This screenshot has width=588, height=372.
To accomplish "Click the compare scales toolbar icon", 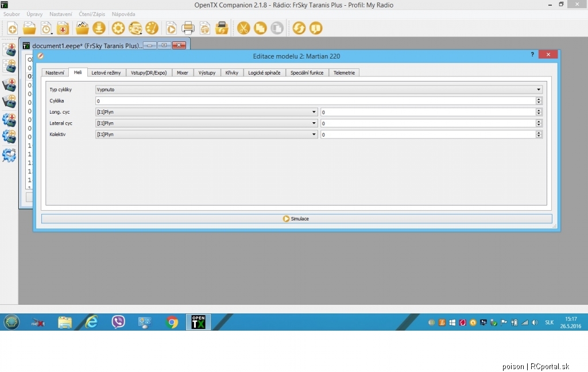I will tap(205, 28).
